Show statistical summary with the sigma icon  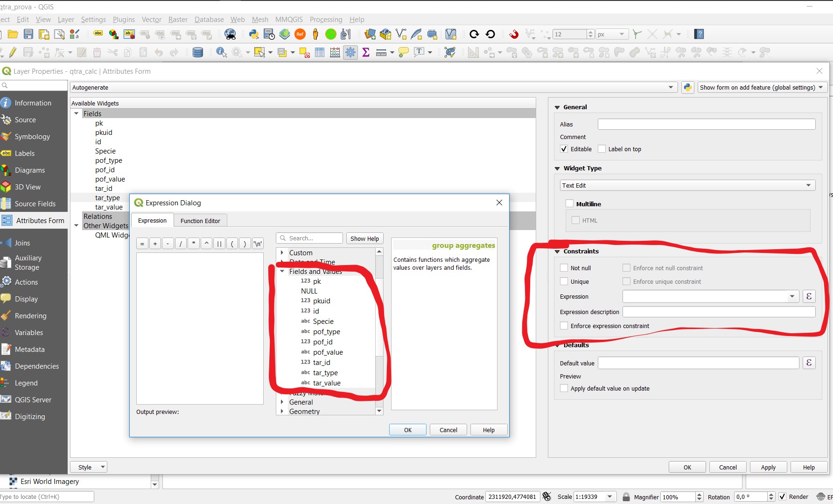pos(366,52)
